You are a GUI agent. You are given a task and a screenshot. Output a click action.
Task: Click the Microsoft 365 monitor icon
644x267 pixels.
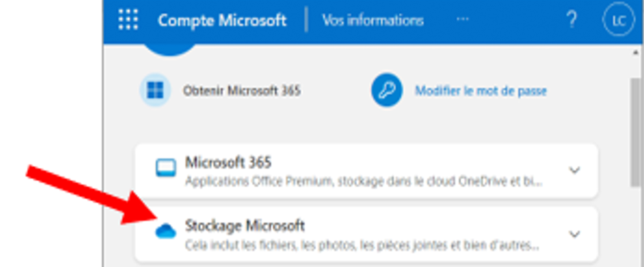coord(166,169)
